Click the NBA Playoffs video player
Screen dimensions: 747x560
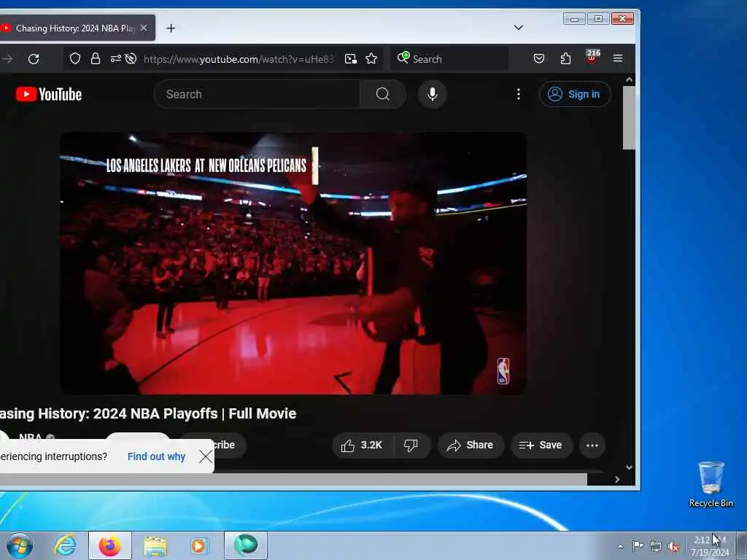pos(293,263)
